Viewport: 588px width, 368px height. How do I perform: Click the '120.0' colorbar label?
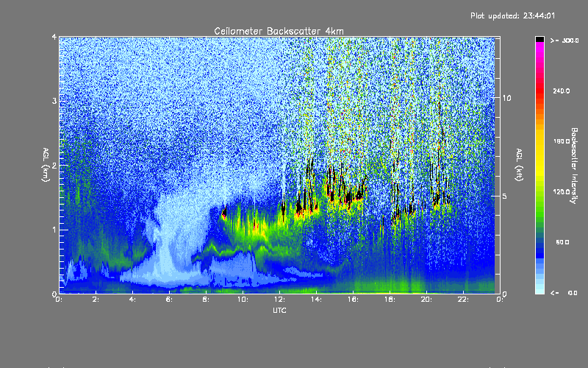tap(562, 191)
